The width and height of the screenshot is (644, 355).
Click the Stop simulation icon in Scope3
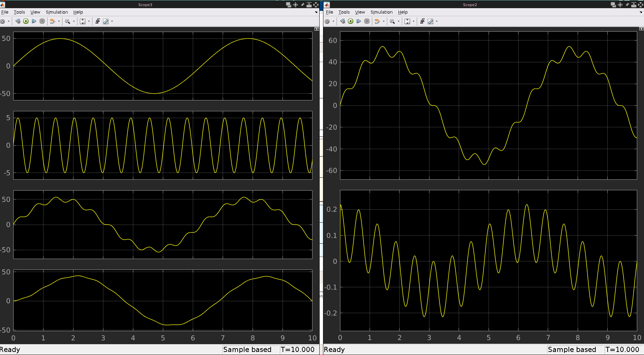[x=42, y=21]
